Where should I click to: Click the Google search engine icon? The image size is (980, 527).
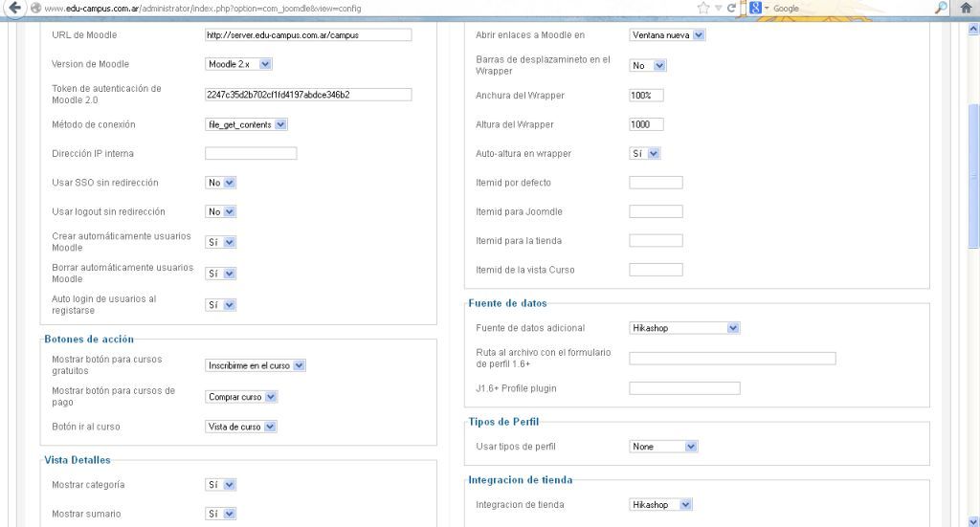coord(754,9)
